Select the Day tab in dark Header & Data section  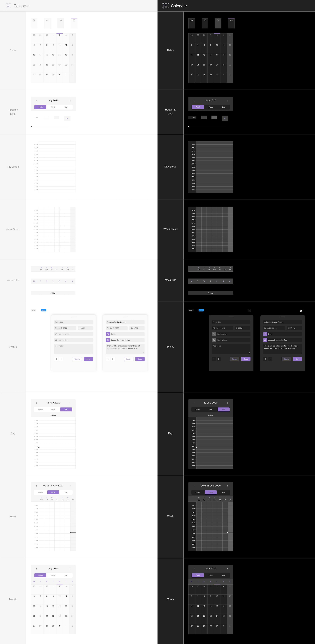click(x=224, y=107)
